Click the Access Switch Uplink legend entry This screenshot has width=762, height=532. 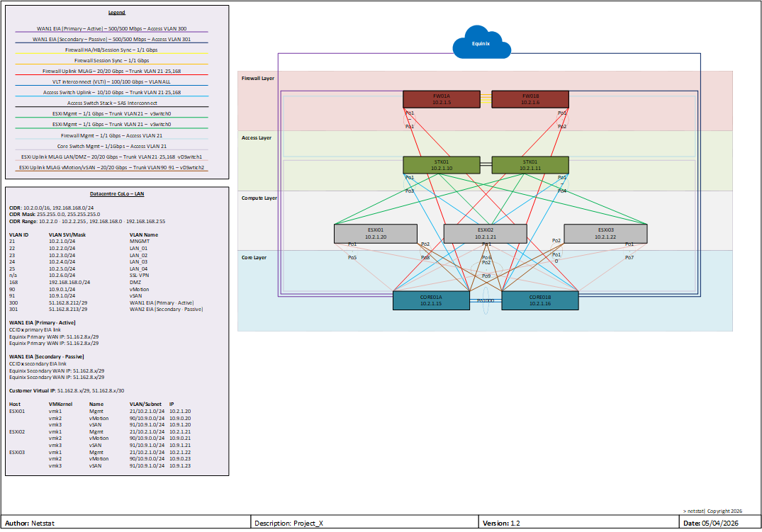pyautogui.click(x=112, y=92)
